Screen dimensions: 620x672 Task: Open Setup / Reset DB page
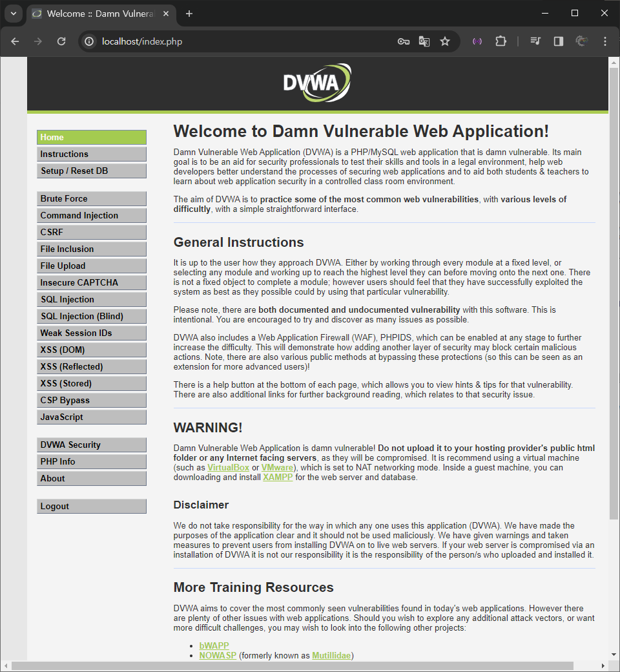pyautogui.click(x=92, y=171)
